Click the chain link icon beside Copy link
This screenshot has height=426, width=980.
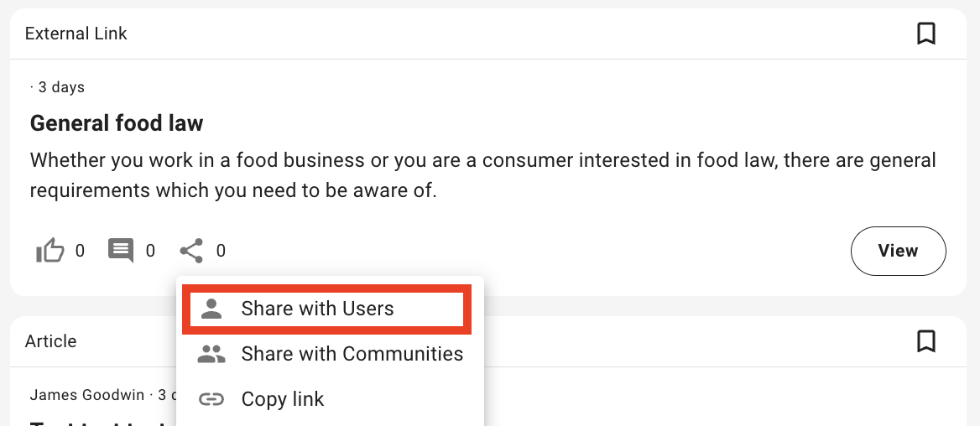click(x=211, y=399)
